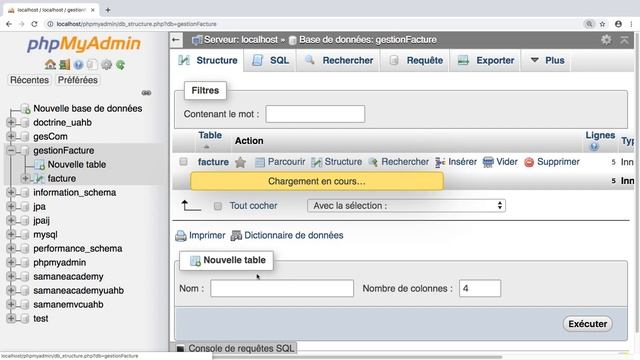Open navigation settings gear in sidebar
640x360 pixels.
coord(106,64)
